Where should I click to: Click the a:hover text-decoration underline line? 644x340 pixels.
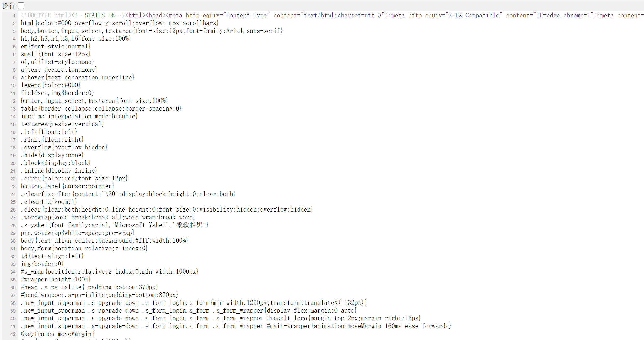pos(77,78)
